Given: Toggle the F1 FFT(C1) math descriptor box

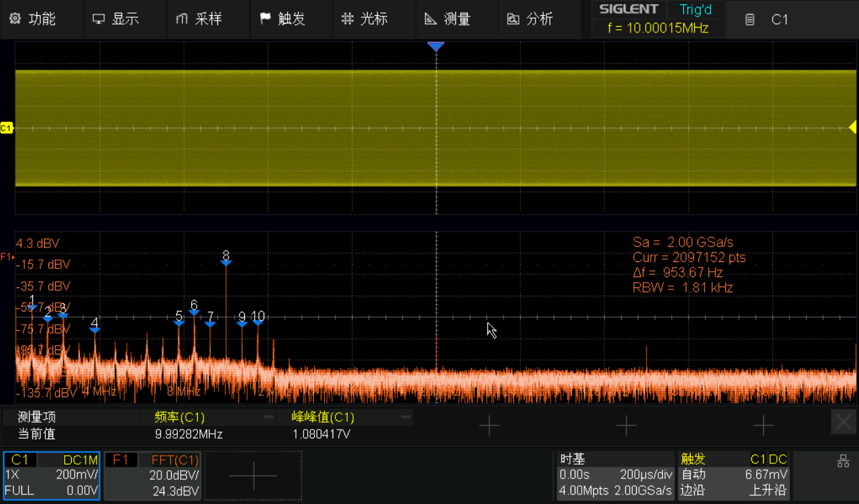Looking at the screenshot, I should point(152,475).
